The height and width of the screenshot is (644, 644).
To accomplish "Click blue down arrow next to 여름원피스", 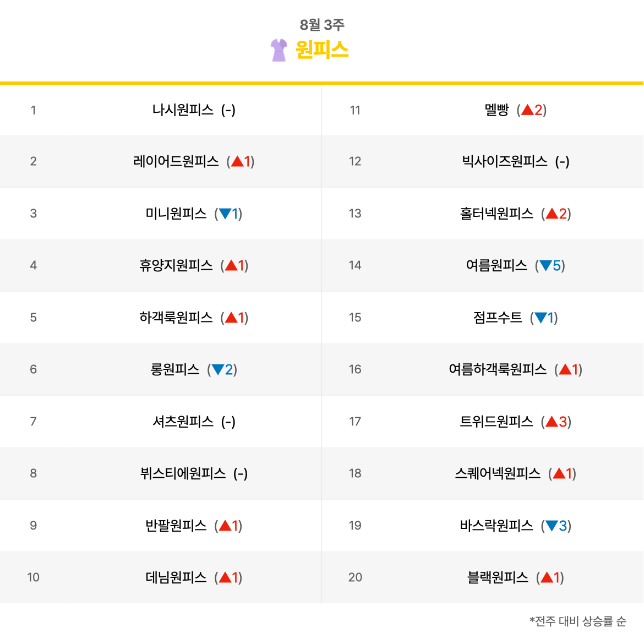I will click(545, 266).
